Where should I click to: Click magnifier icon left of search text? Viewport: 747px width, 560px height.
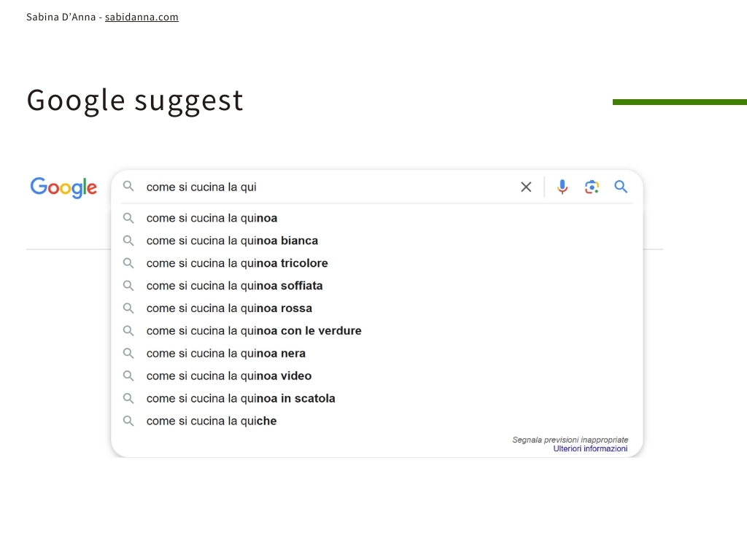(x=128, y=186)
